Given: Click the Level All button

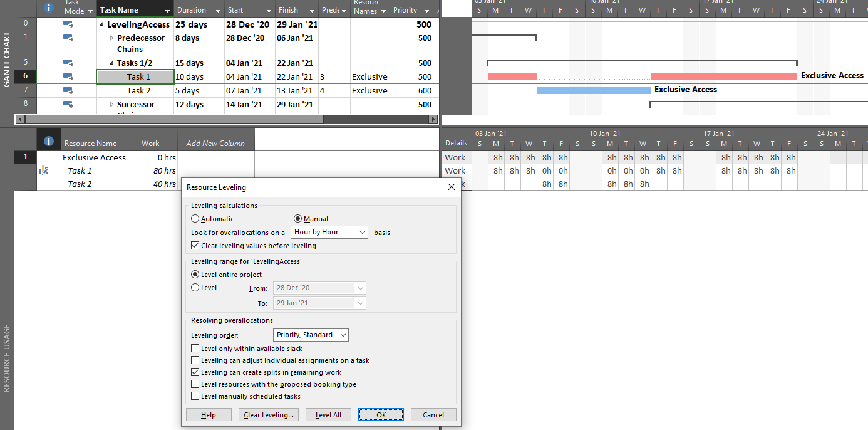Looking at the screenshot, I should [329, 415].
